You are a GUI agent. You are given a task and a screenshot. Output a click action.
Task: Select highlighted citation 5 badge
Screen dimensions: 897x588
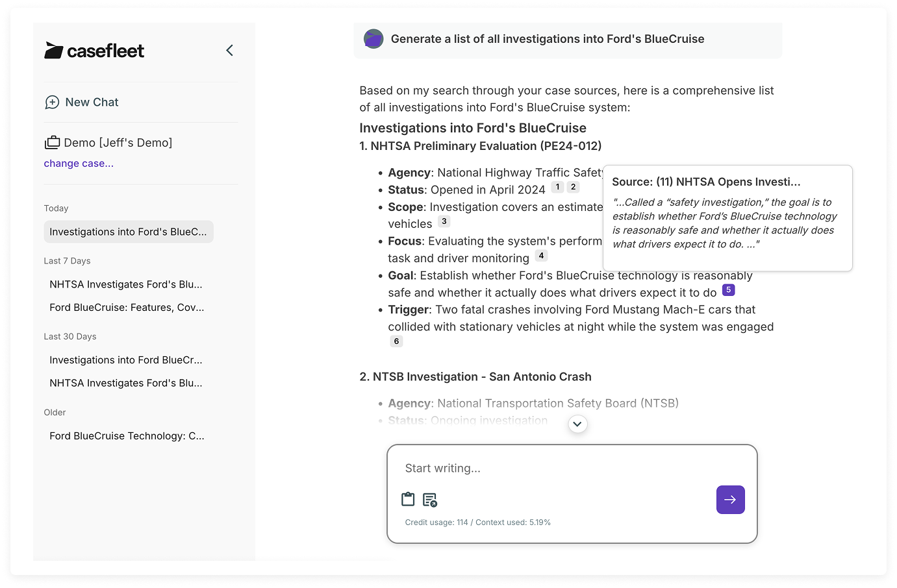(728, 290)
